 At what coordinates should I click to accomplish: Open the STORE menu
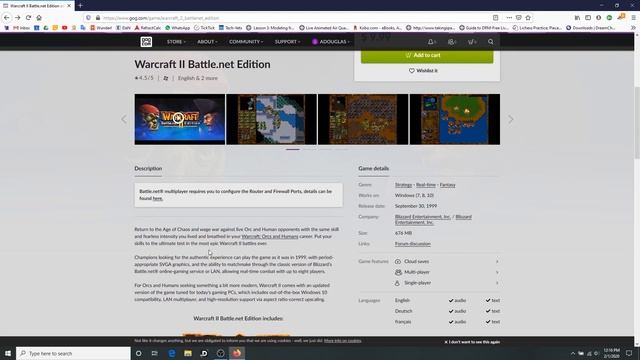click(x=176, y=42)
